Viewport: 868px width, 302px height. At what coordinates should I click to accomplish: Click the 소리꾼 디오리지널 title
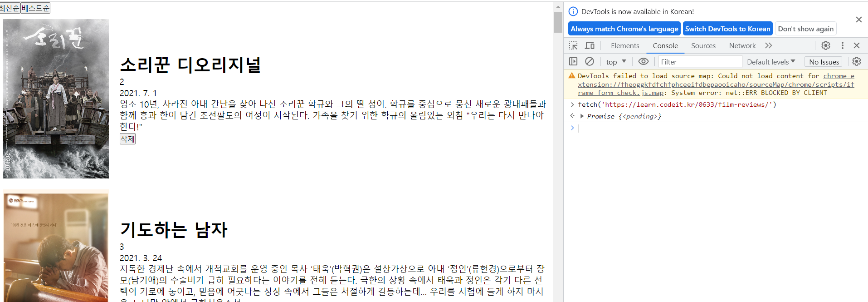190,65
